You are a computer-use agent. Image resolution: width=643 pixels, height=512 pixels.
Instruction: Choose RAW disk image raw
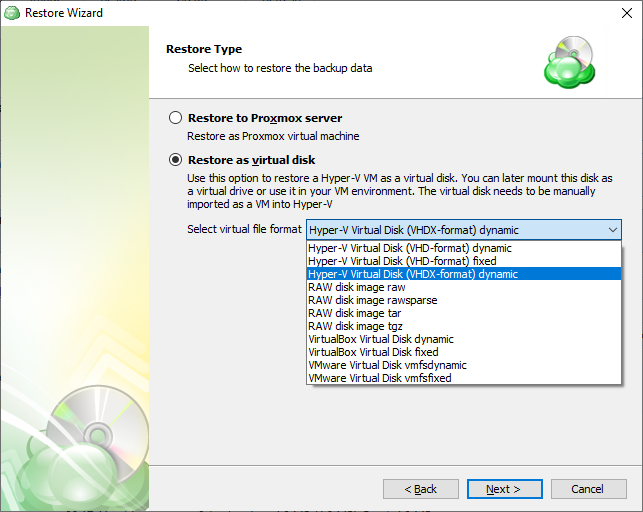[464, 287]
